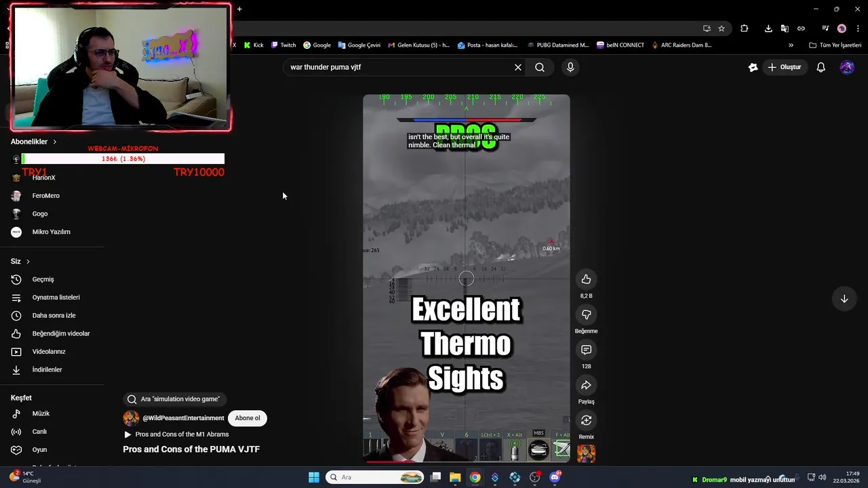This screenshot has width=868, height=488.
Task: Run search with magnifier button
Action: [x=540, y=67]
